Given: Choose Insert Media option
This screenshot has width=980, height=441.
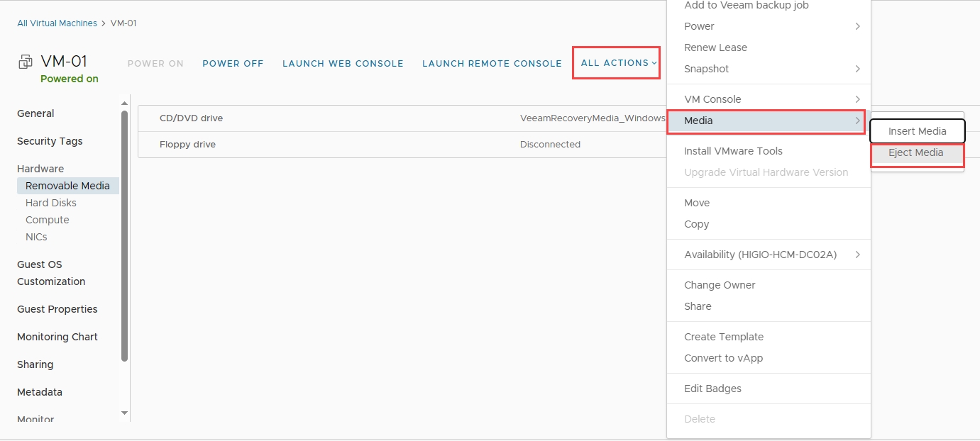Looking at the screenshot, I should 917,131.
